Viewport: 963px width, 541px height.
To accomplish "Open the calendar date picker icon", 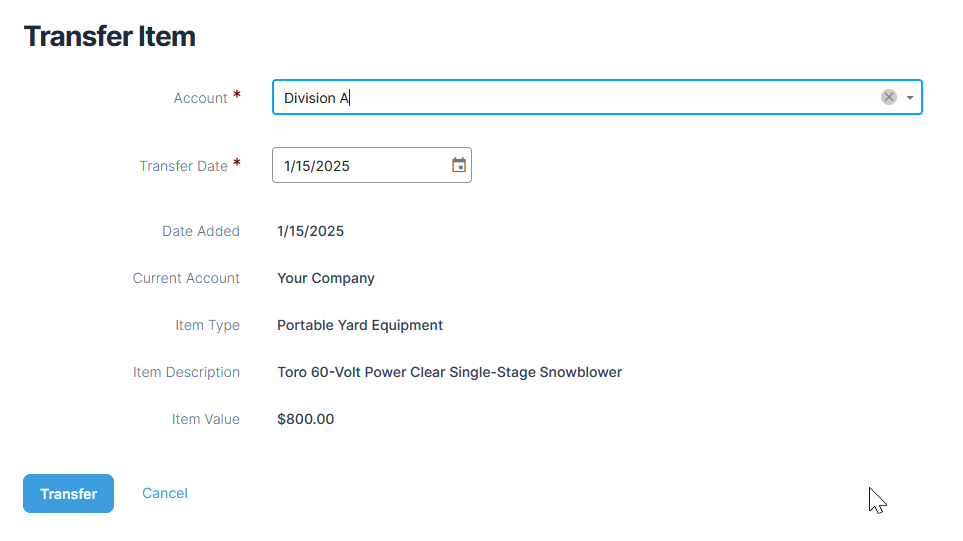I will point(459,165).
